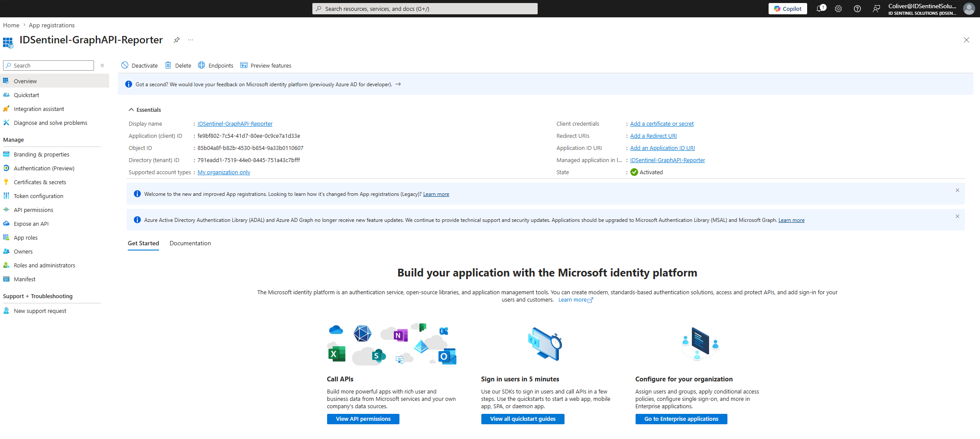Click the Call APIs heading
The image size is (980, 439).
click(x=340, y=379)
